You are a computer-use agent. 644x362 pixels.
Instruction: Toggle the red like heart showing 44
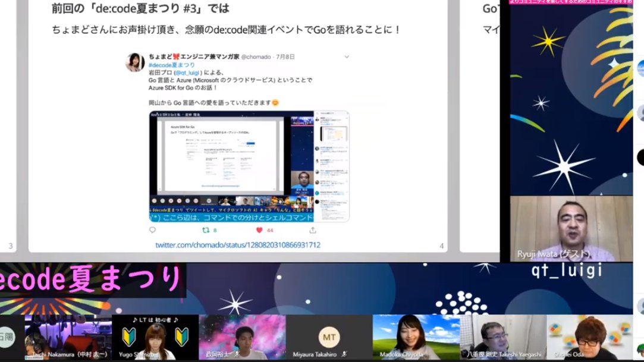[258, 231]
